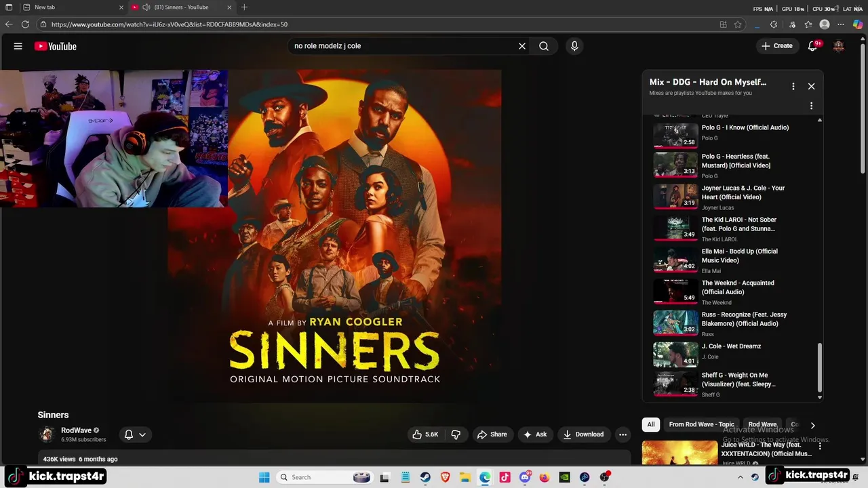Open the browser favorites list icon
868x488 pixels.
click(808, 24)
